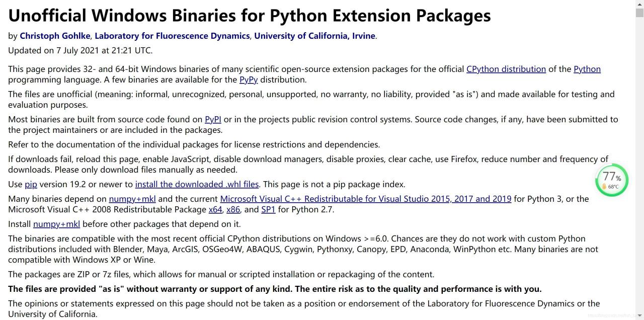Download the x64 redistributable package link

pos(215,209)
